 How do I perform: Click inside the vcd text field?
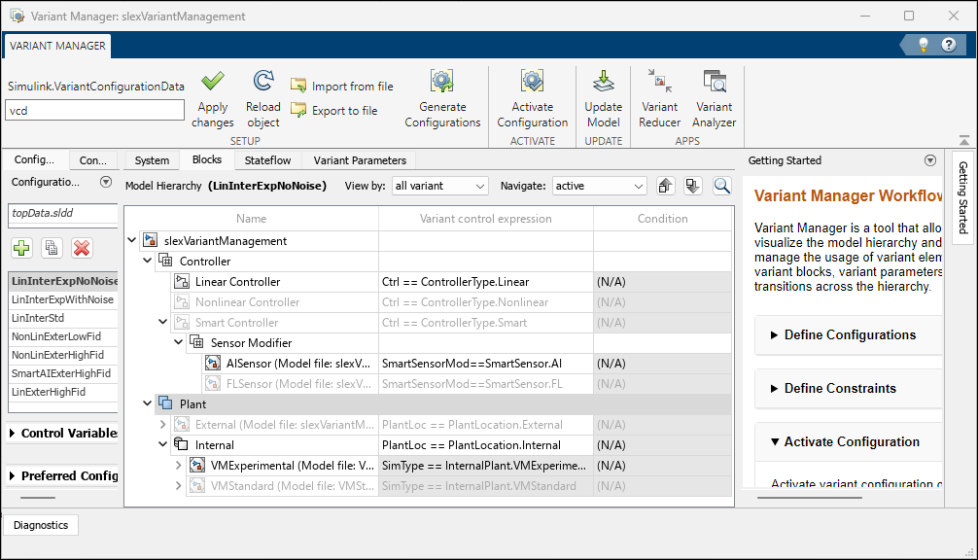click(x=92, y=110)
